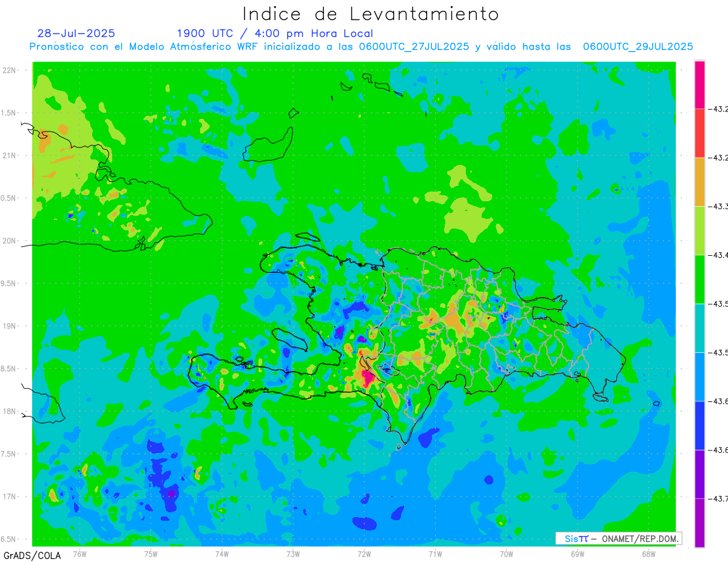The image size is (728, 562).
Task: Click the magenta swatch at the colorbar top
Action: [699, 85]
